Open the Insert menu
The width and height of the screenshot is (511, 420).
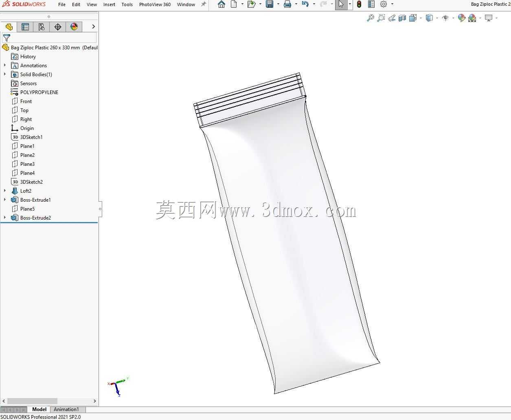pyautogui.click(x=109, y=4)
